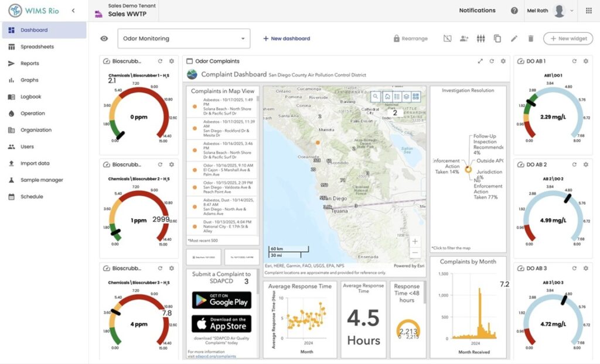600x364 pixels.
Task: Click the copy dashboard icon
Action: point(497,38)
